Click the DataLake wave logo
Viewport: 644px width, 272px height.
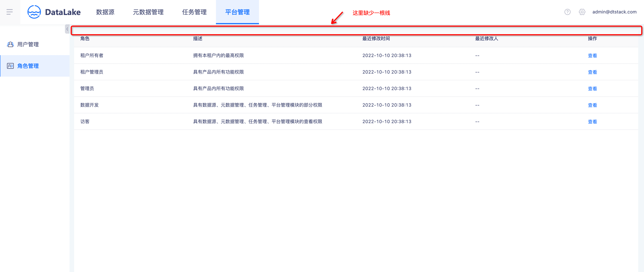click(x=34, y=12)
